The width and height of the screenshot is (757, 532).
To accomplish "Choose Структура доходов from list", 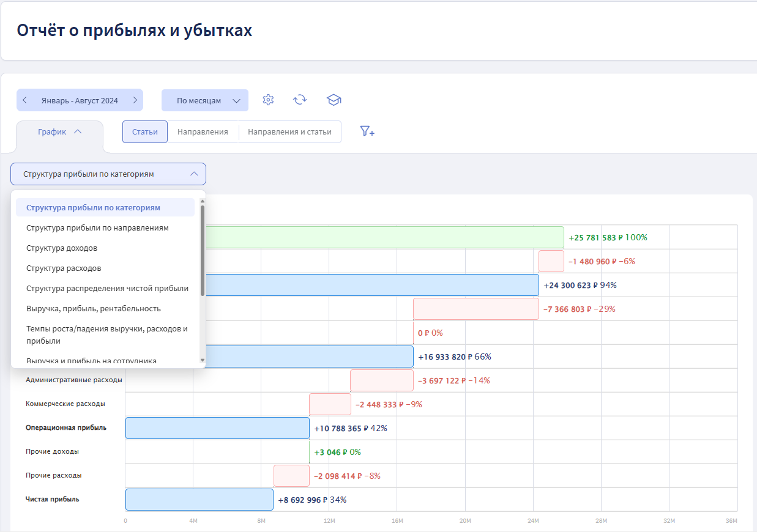I will [x=62, y=248].
